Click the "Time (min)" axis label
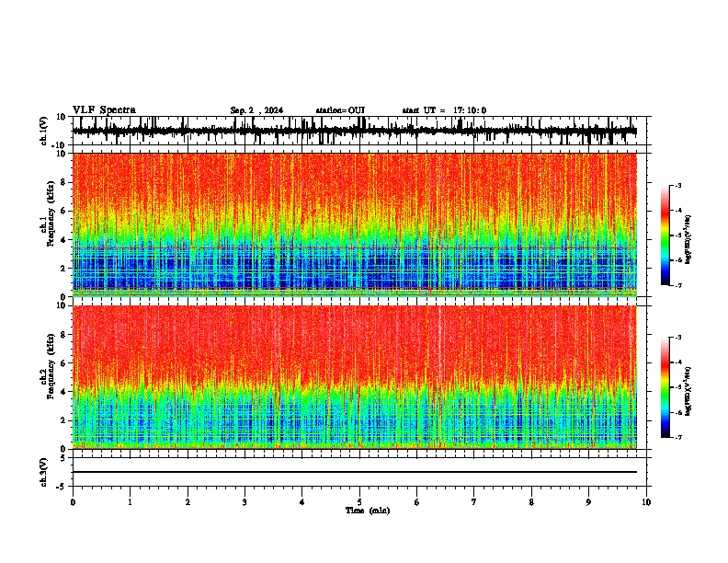The height and width of the screenshot is (563, 728). (x=368, y=511)
